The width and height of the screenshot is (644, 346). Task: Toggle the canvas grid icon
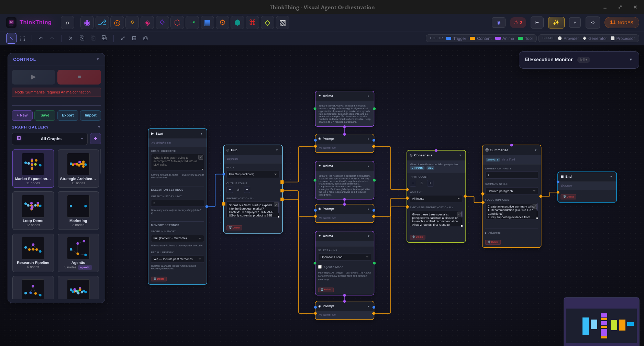tap(134, 38)
